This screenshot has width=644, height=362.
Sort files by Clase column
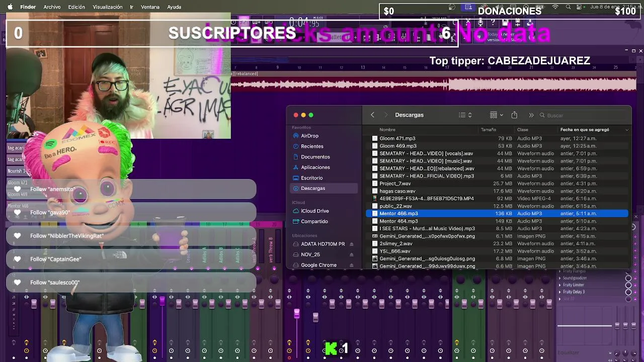point(523,130)
